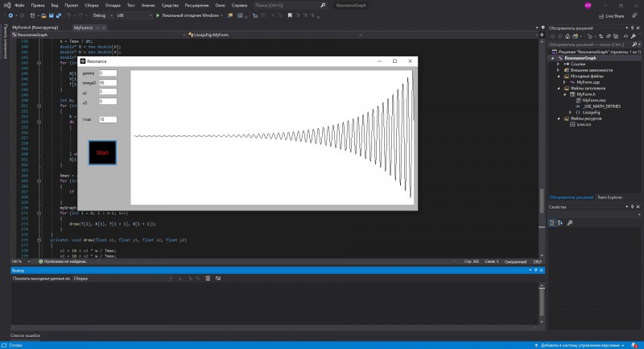Click the gamma input field in Resonance

click(x=108, y=73)
